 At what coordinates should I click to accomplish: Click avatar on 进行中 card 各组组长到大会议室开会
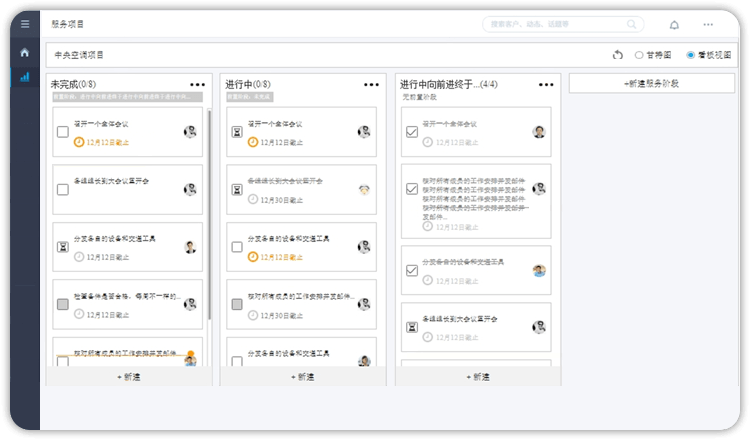click(x=364, y=190)
